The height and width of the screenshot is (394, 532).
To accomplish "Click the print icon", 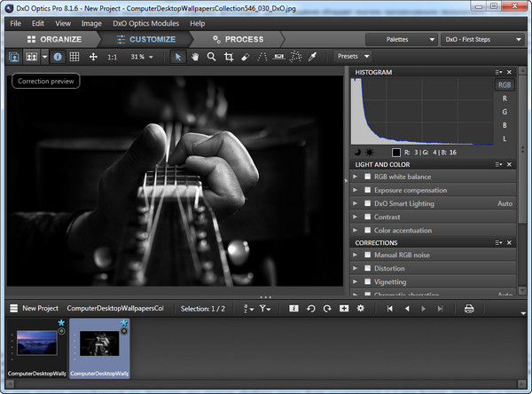I will tap(469, 308).
